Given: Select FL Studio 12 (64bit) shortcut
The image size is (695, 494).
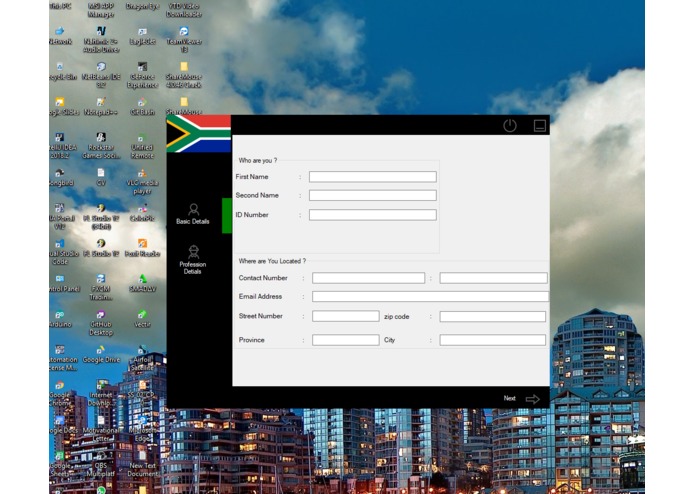Looking at the screenshot, I should pos(101,217).
